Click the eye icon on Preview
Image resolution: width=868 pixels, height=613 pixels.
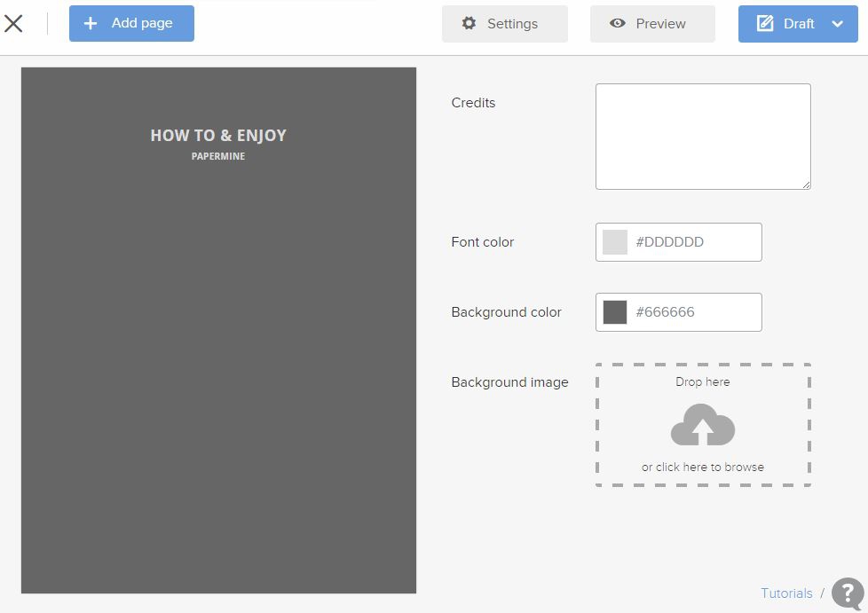point(618,24)
